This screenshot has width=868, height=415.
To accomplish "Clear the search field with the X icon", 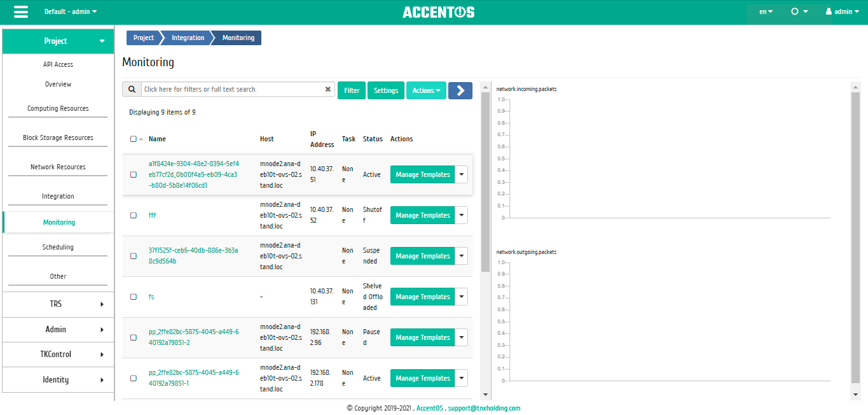I will pyautogui.click(x=328, y=90).
